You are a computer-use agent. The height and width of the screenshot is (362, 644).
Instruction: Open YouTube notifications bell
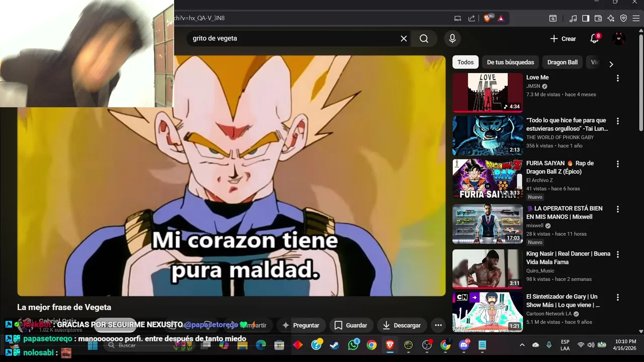tap(594, 39)
